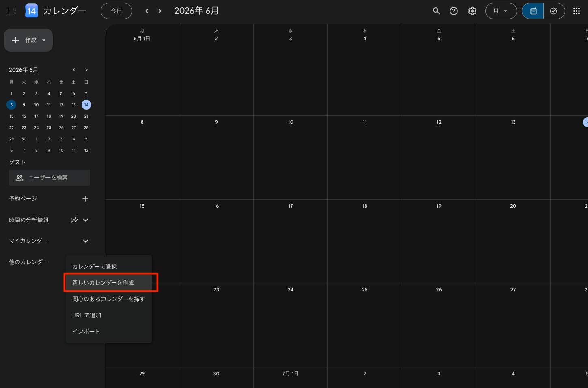The height and width of the screenshot is (388, 588).
Task: Select day 25 in mini calendar
Action: click(49, 127)
